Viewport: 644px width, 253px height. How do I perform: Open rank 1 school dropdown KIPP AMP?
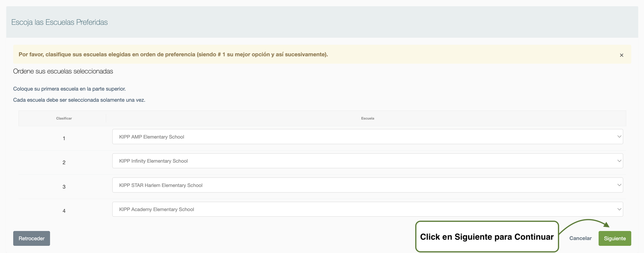pos(367,137)
